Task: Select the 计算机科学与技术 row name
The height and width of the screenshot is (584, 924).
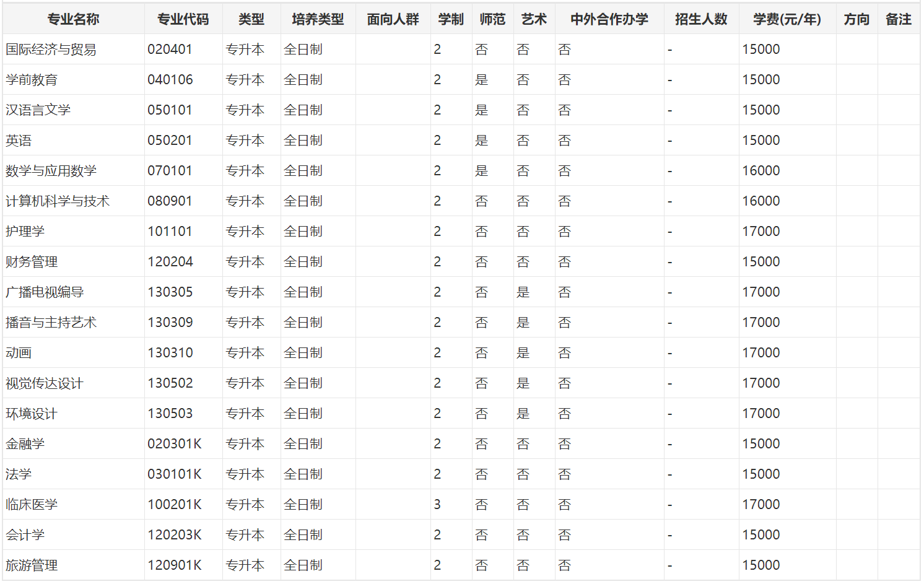Action: tap(58, 201)
